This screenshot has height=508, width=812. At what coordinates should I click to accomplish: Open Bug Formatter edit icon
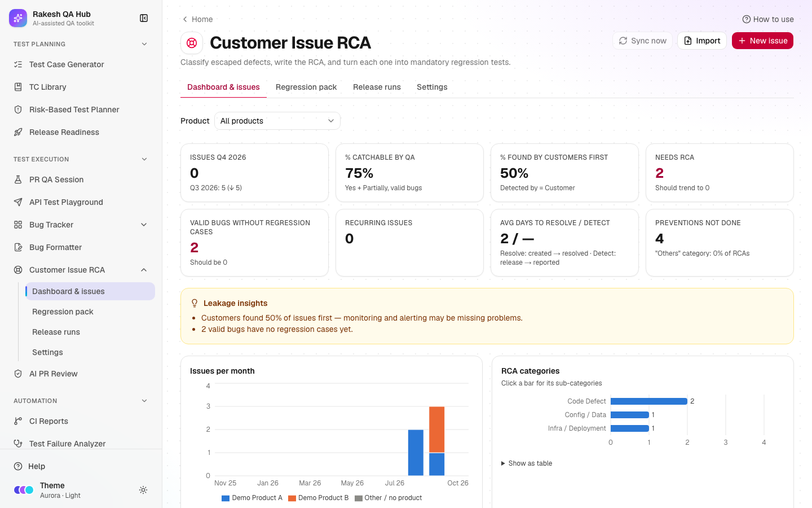pyautogui.click(x=18, y=247)
